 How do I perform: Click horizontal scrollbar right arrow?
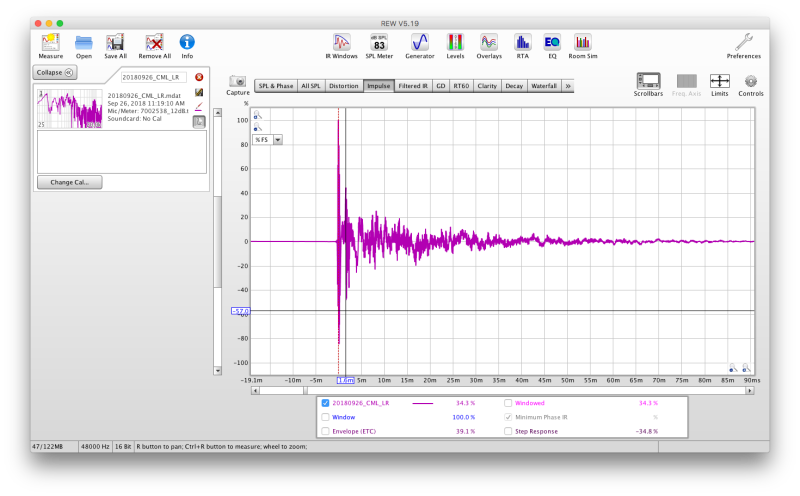coord(749,390)
